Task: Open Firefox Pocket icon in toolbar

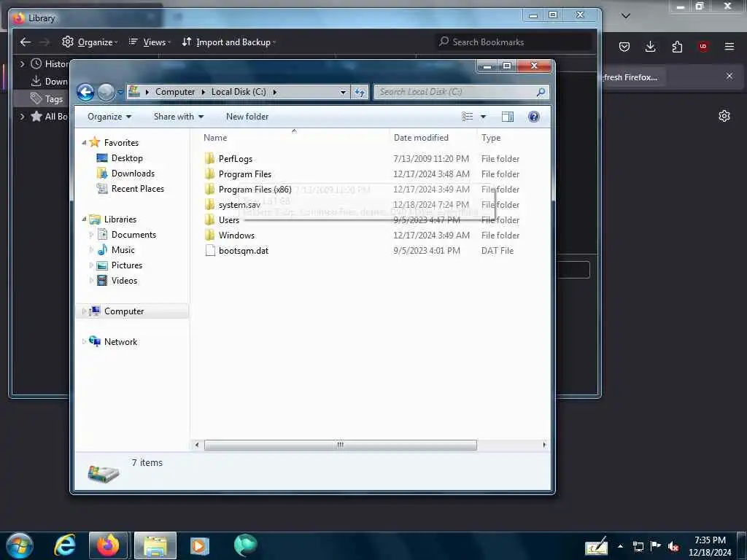Action: [624, 46]
